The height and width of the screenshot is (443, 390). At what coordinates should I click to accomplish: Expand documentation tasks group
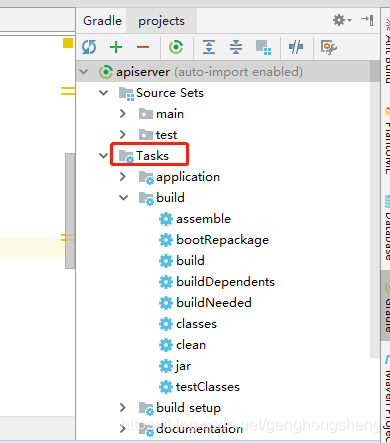point(123,429)
